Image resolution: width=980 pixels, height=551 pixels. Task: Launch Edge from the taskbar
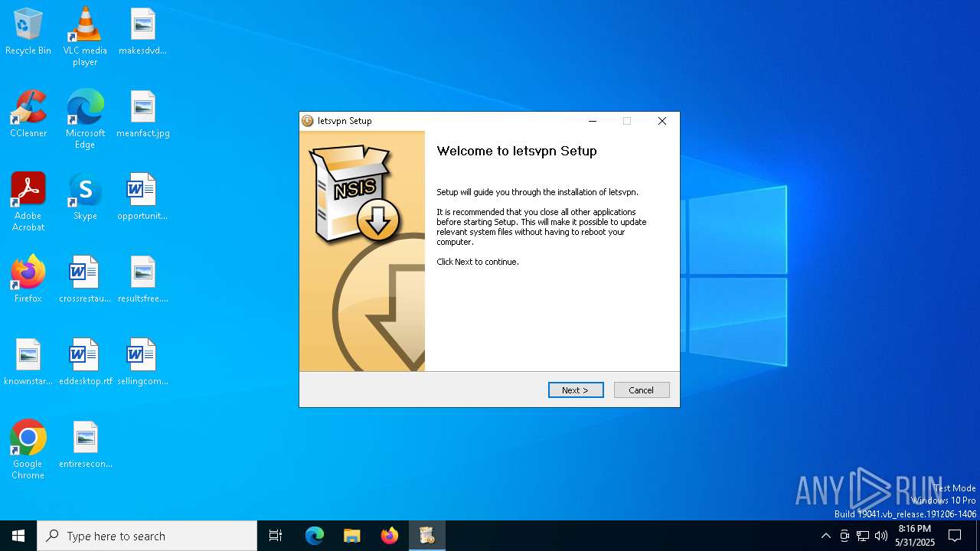pyautogui.click(x=315, y=536)
